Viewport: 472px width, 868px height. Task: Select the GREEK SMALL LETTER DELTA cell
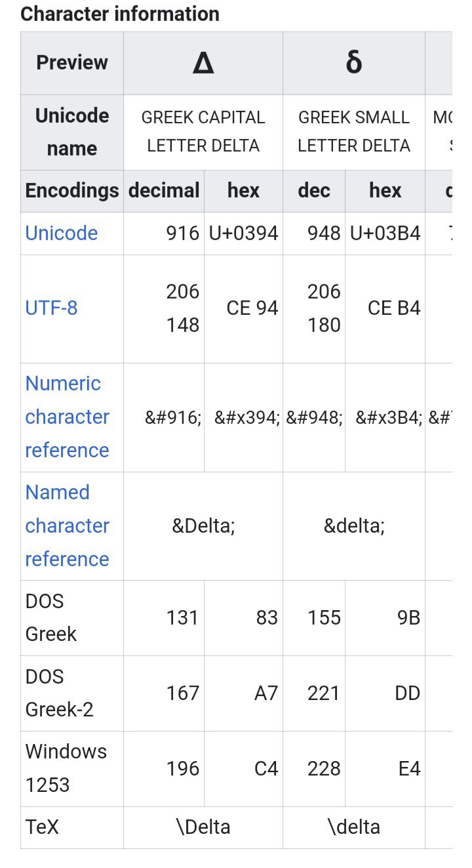[x=354, y=131]
